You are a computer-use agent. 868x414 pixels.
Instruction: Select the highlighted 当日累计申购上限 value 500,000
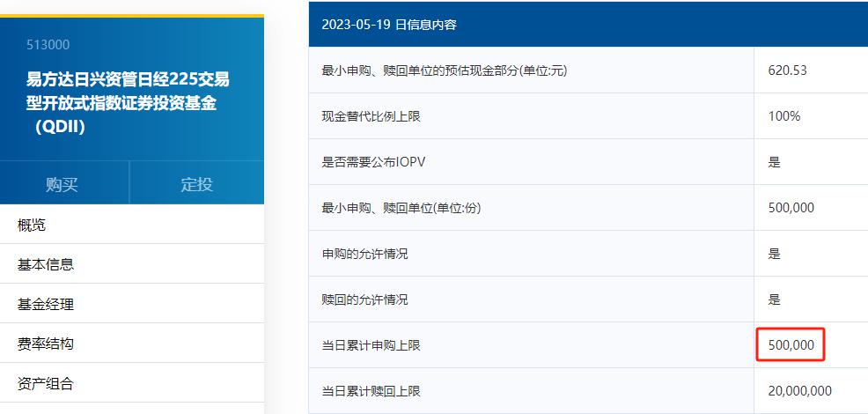pos(791,345)
